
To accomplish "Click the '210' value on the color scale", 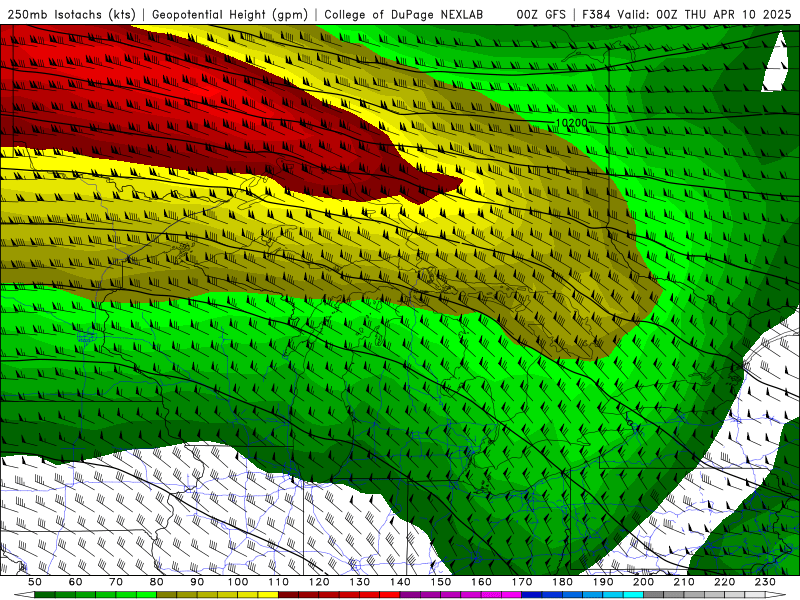I will [685, 582].
